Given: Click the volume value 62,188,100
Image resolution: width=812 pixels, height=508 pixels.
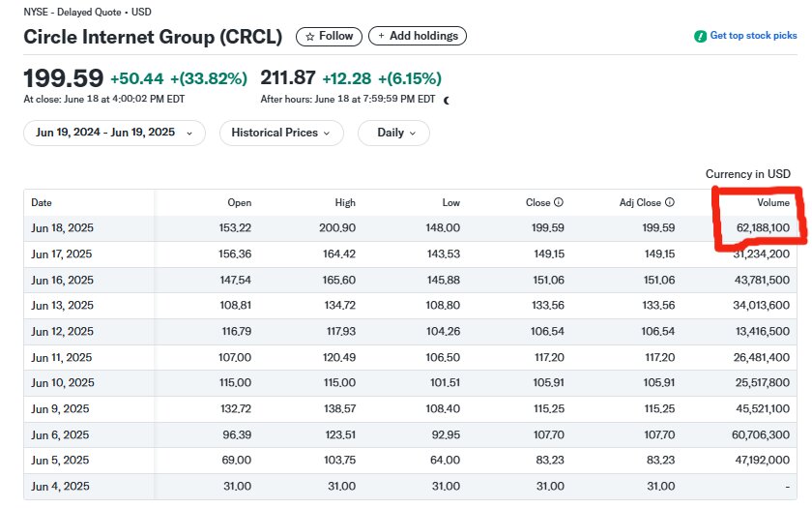Looking at the screenshot, I should tap(763, 227).
